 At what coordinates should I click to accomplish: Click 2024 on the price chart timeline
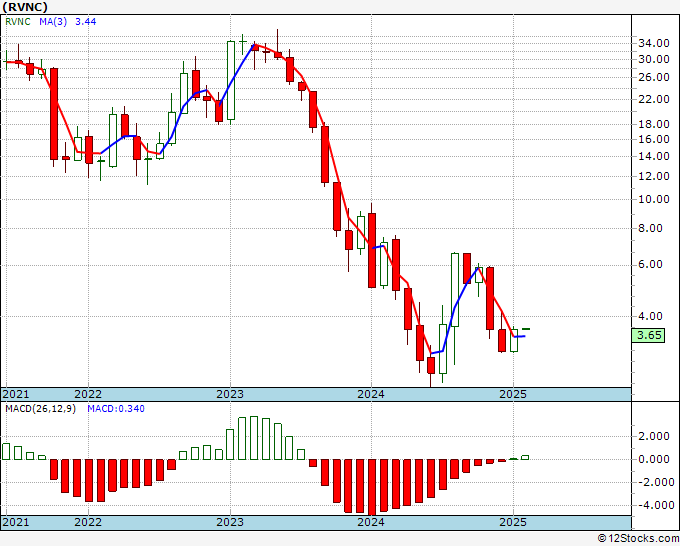click(x=371, y=394)
